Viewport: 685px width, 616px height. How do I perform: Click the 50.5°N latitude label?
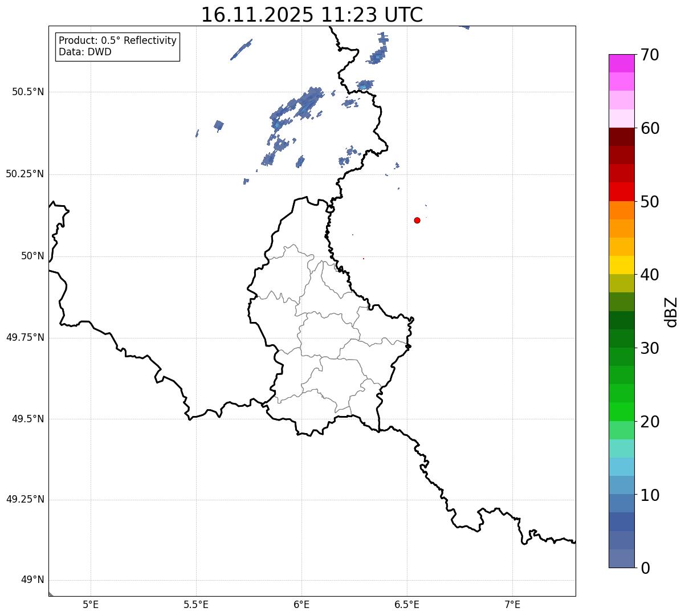coord(28,92)
